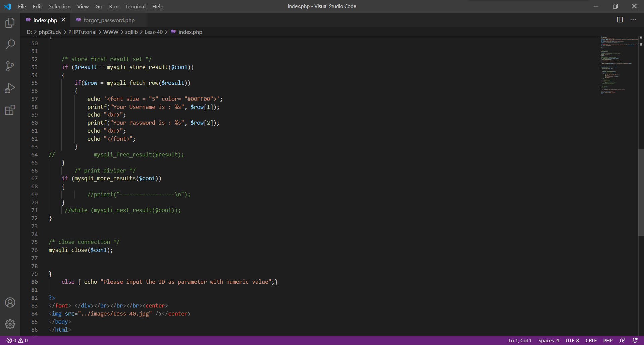Open the Selection menu
Screen dimensions: 644x345
click(59, 6)
